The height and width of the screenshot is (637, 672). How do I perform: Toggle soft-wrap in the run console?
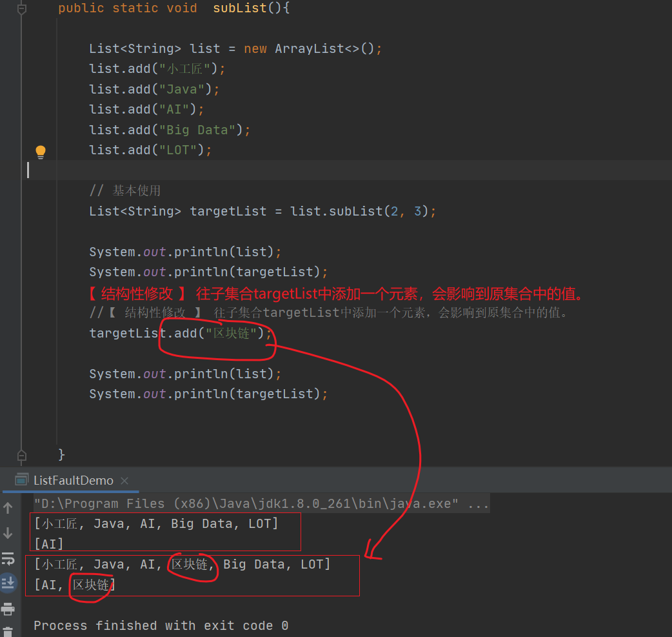coord(8,558)
